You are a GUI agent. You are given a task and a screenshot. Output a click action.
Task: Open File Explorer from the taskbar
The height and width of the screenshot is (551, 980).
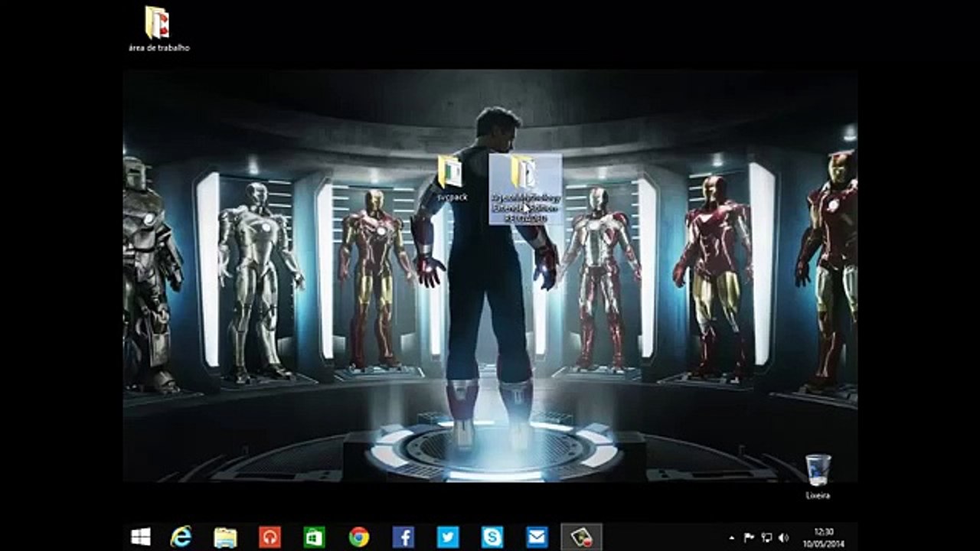click(225, 537)
